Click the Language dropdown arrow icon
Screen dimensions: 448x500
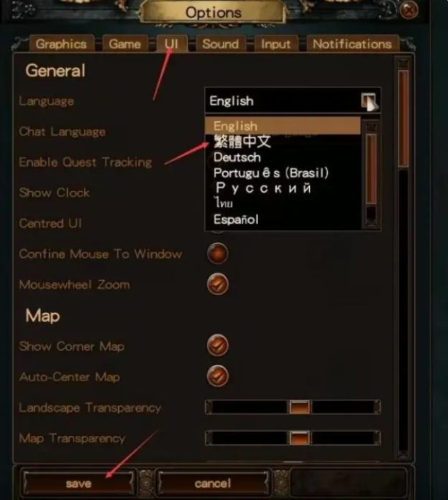[369, 101]
